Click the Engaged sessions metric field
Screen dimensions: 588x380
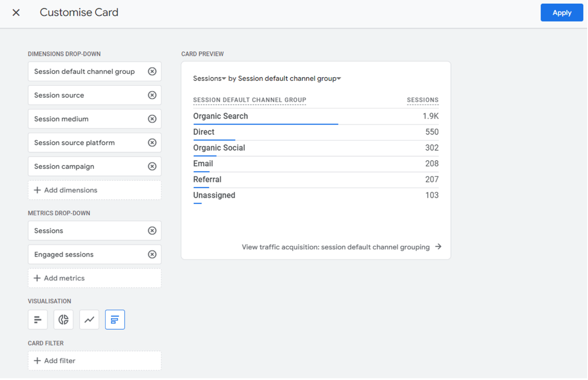coord(95,254)
